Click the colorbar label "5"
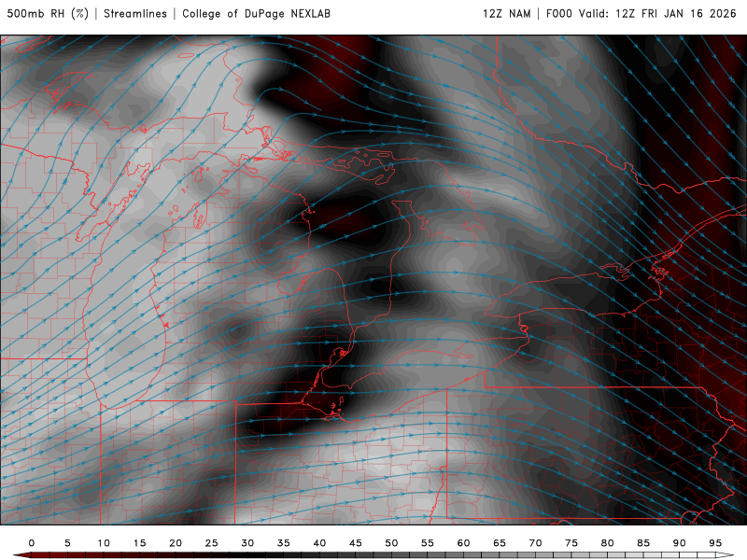This screenshot has height=560, width=747. point(67,543)
